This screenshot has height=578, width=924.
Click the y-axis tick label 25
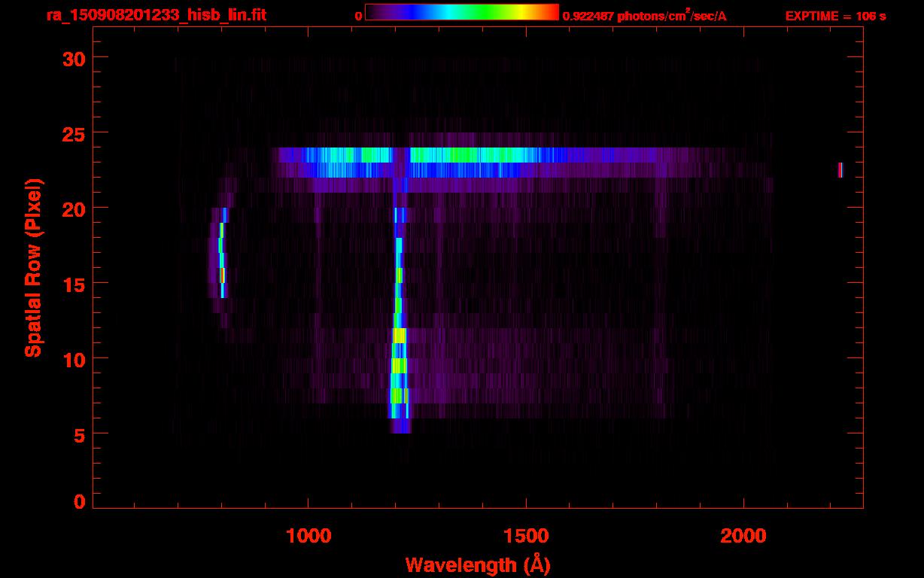pyautogui.click(x=73, y=133)
